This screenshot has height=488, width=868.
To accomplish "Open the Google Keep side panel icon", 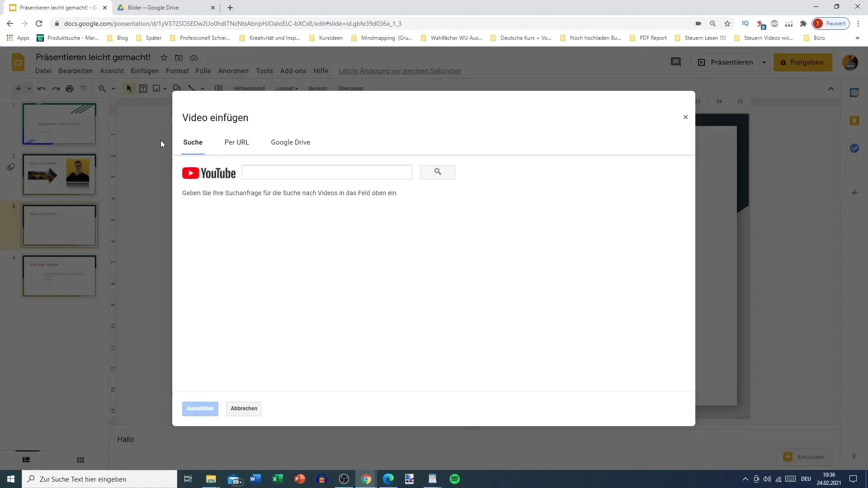I will pyautogui.click(x=854, y=121).
